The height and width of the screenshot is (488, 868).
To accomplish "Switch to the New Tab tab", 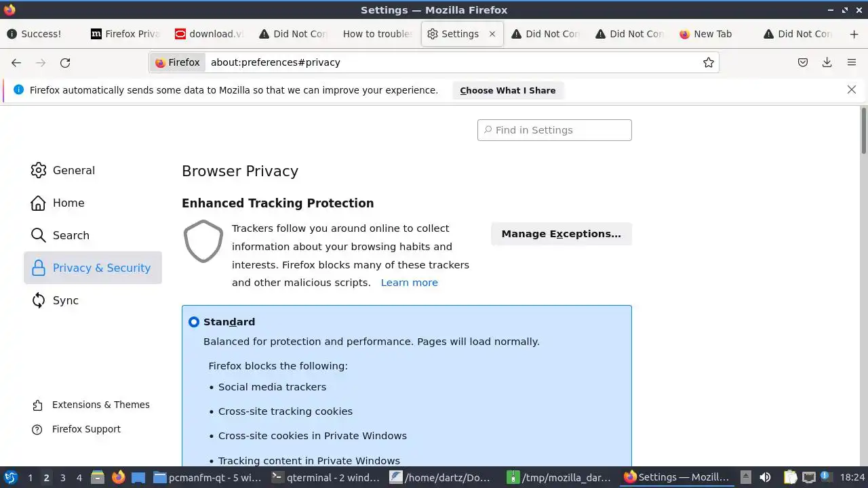I will click(x=714, y=34).
